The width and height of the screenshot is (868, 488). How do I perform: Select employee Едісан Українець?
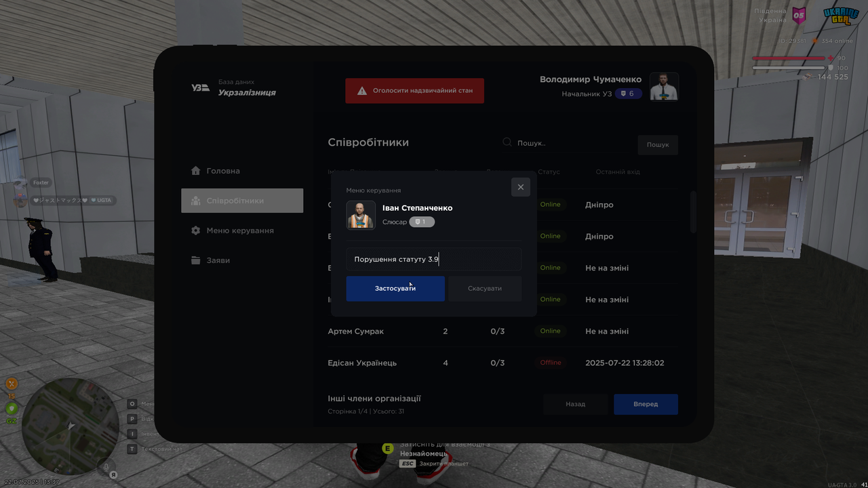362,363
